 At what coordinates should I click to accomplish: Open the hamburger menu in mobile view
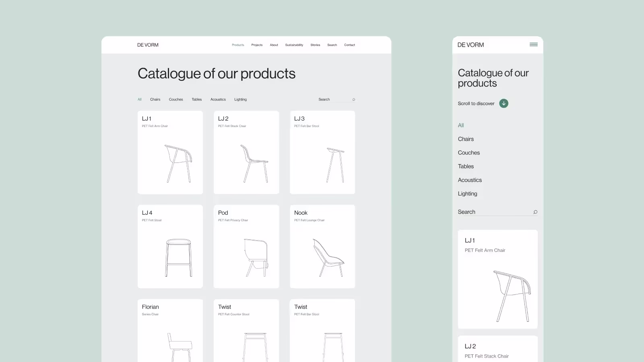(533, 45)
